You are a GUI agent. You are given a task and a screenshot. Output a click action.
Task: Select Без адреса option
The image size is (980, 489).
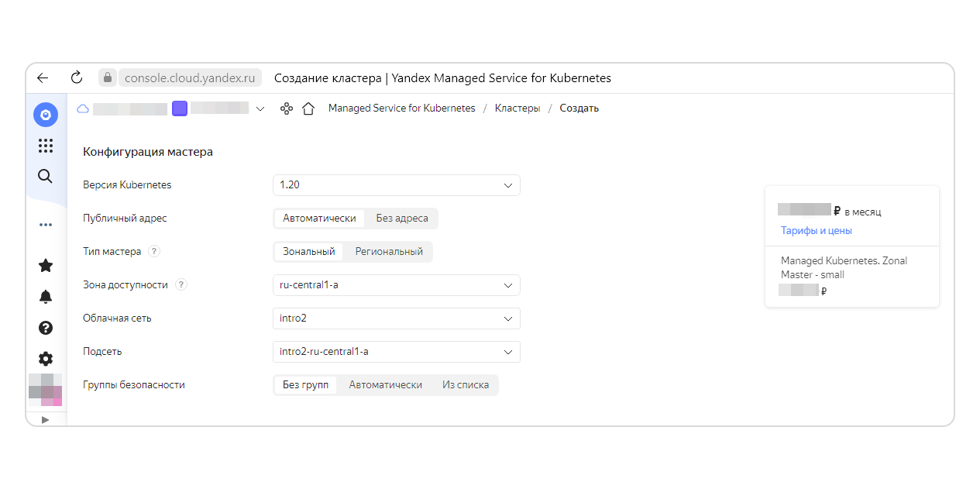coord(402,219)
